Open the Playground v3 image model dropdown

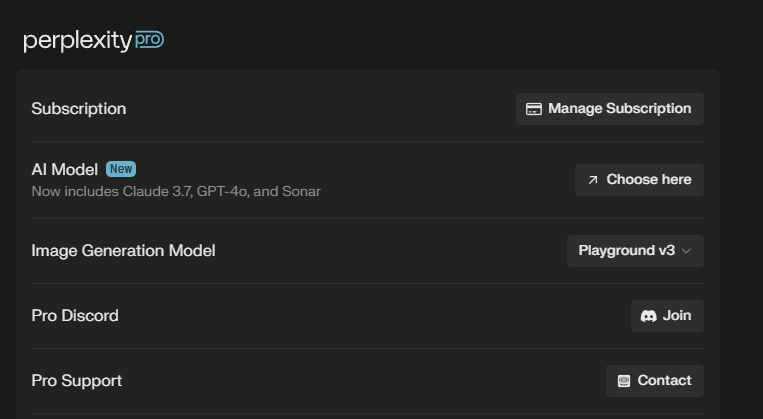pos(635,251)
